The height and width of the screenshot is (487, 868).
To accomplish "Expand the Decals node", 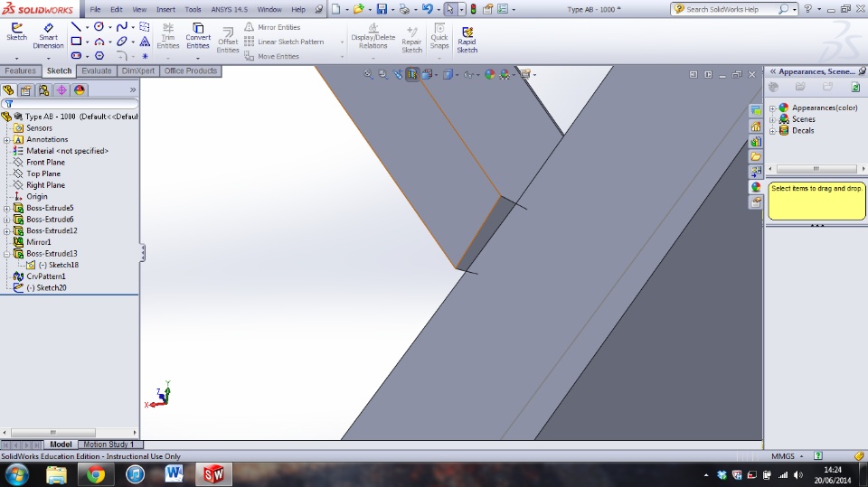I will coord(773,131).
